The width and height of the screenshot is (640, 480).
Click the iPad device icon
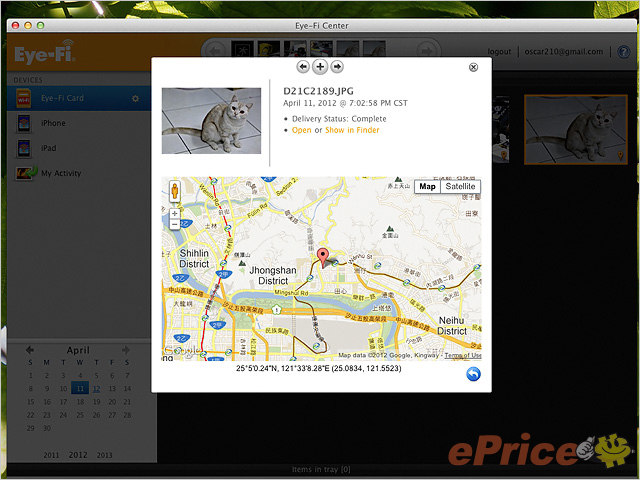click(x=24, y=148)
